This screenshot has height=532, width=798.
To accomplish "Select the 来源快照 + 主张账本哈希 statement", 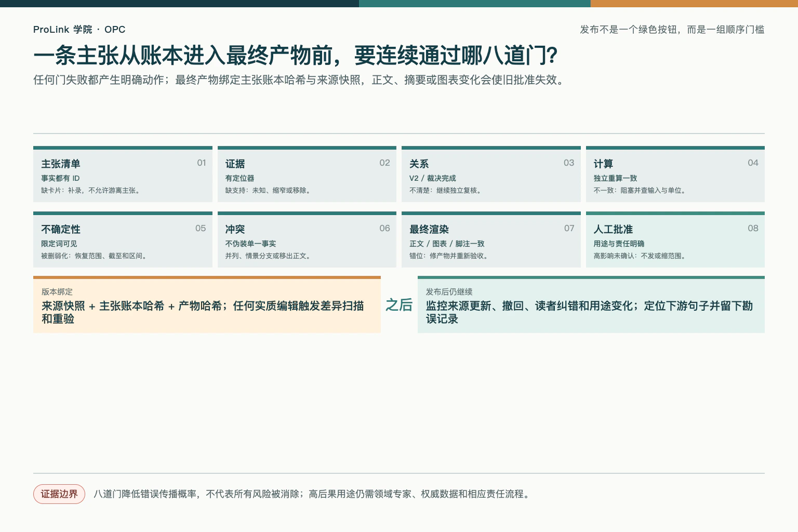I will point(203,312).
